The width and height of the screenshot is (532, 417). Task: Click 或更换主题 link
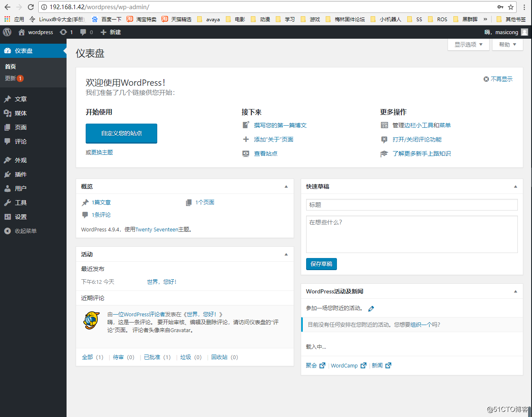pos(99,152)
